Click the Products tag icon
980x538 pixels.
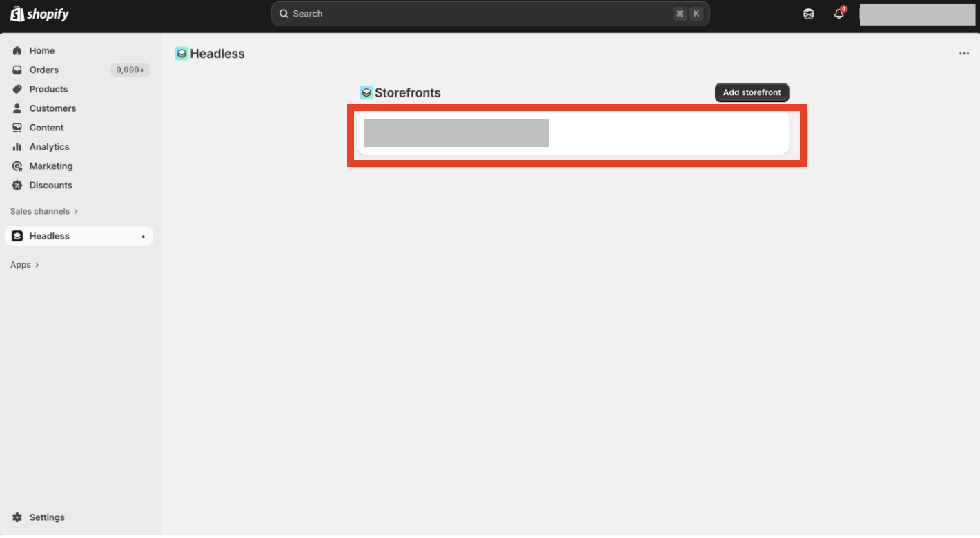pos(17,90)
